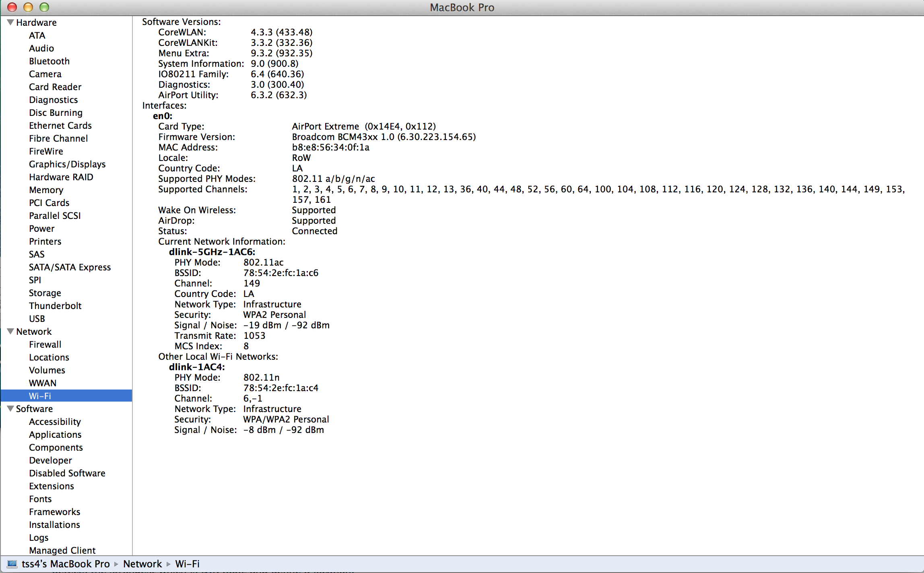This screenshot has height=573, width=924.
Task: View Applications under Software
Action: [55, 434]
